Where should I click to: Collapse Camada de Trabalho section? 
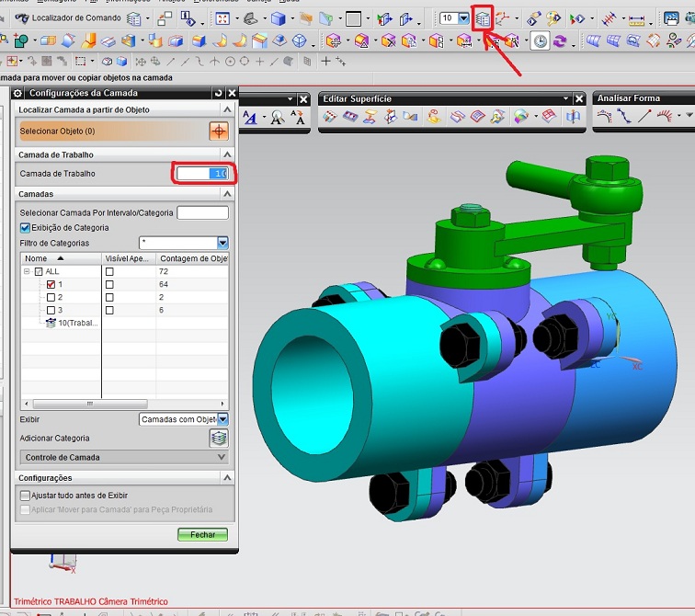(x=227, y=154)
